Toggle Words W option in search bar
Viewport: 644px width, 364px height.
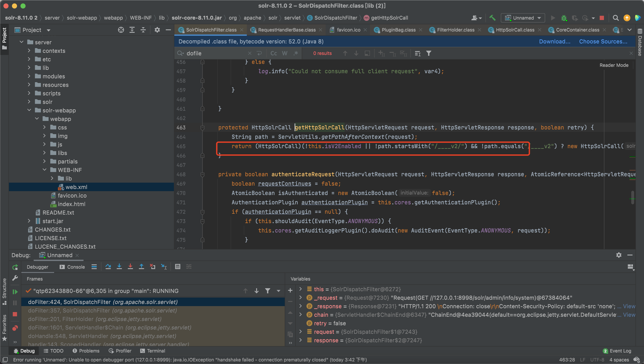point(285,53)
